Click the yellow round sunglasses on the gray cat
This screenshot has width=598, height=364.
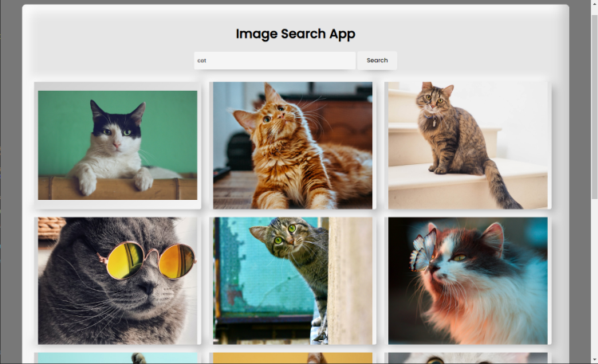tap(148, 259)
